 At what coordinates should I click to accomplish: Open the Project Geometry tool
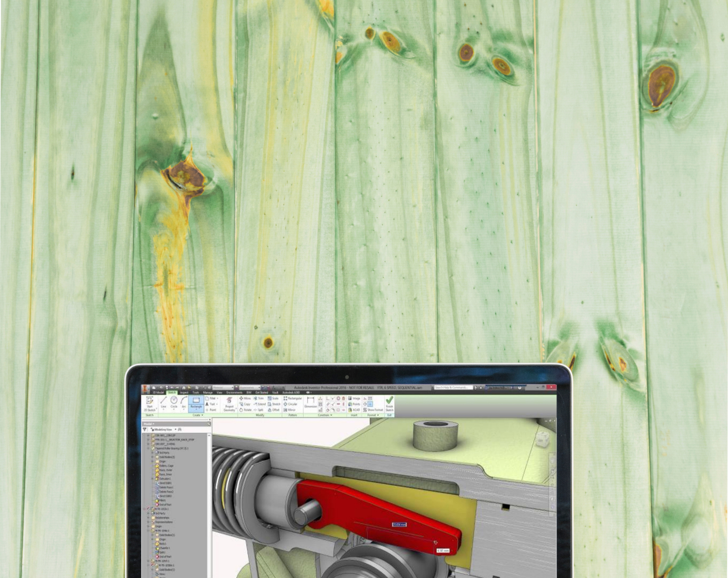point(230,404)
